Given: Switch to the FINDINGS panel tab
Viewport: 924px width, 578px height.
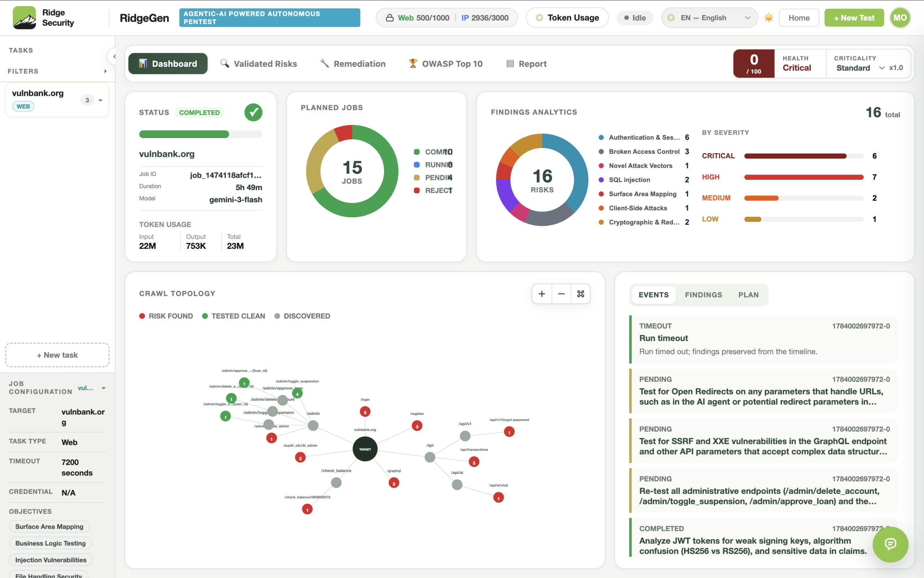Looking at the screenshot, I should click(703, 295).
